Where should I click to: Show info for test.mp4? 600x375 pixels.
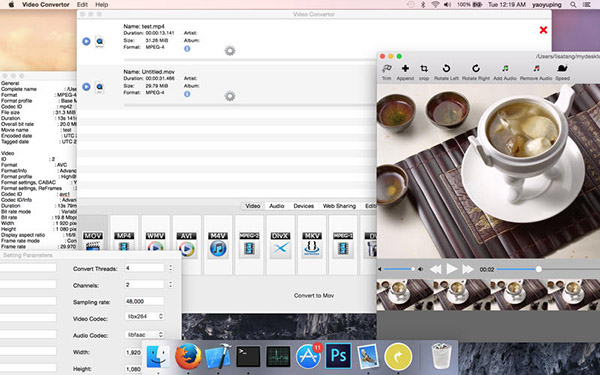(187, 49)
